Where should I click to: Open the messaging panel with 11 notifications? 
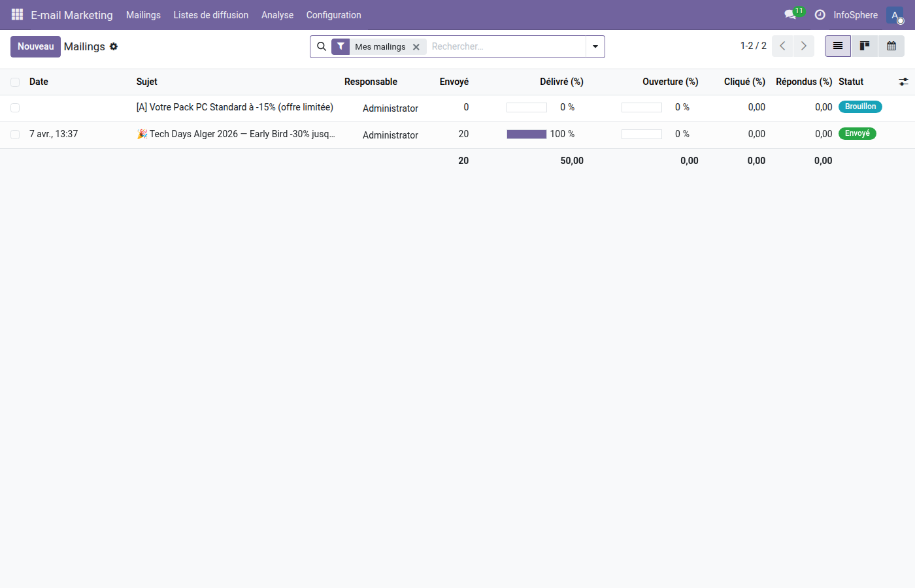pos(790,14)
